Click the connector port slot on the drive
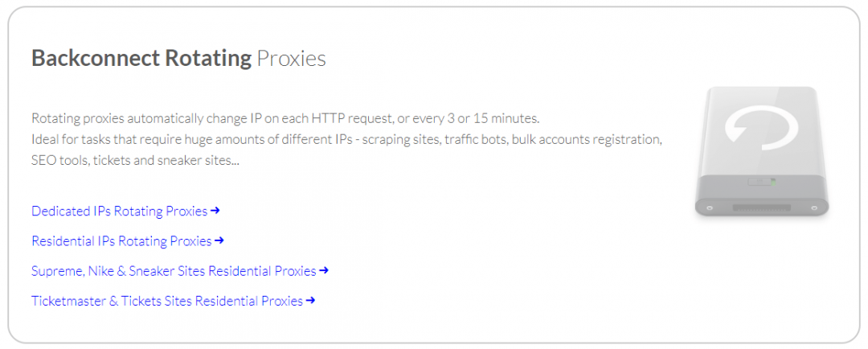The height and width of the screenshot is (349, 868). 761,207
